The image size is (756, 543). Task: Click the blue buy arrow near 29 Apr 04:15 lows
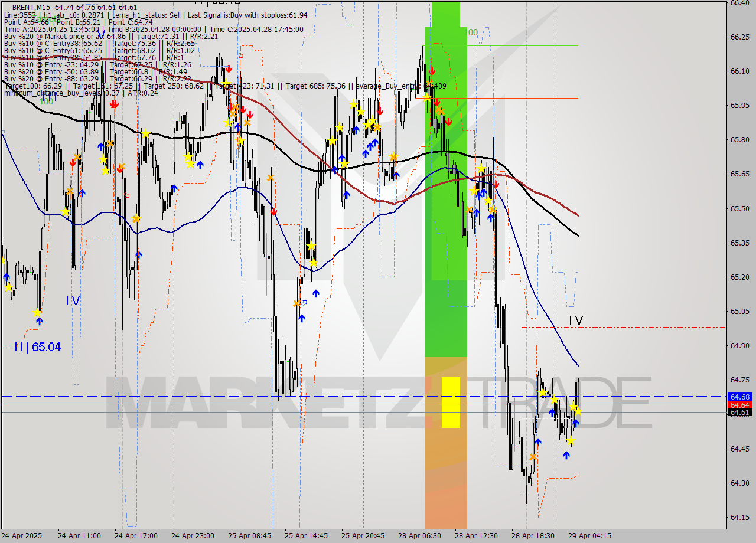(568, 454)
